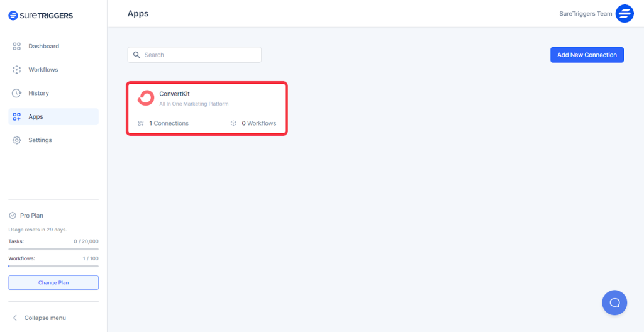Click the History clock icon

(17, 93)
